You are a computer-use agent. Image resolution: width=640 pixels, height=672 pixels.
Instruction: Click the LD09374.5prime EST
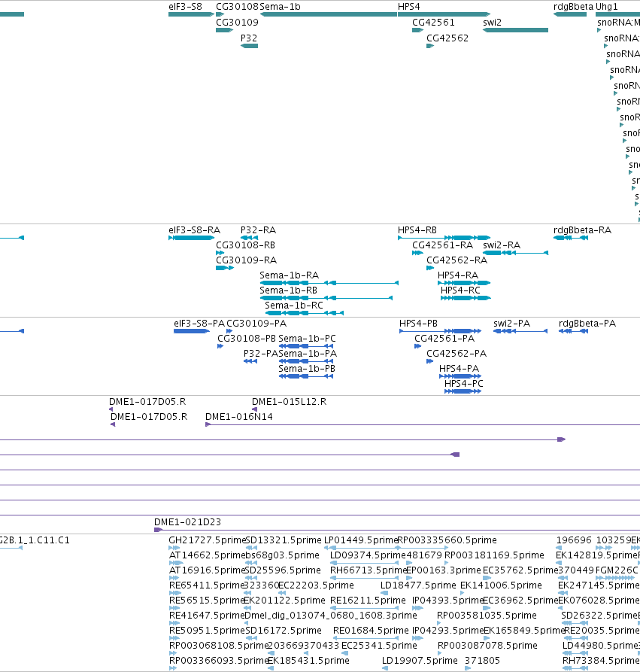[365, 563]
